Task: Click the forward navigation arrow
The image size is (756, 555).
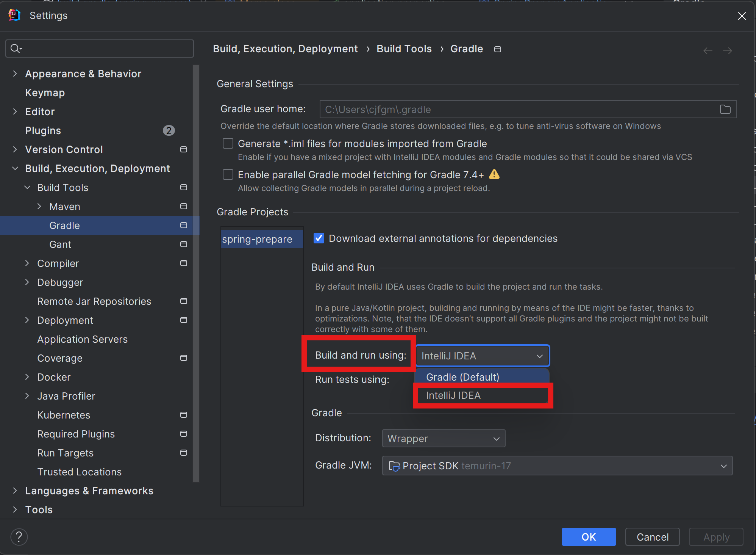Action: tap(727, 51)
